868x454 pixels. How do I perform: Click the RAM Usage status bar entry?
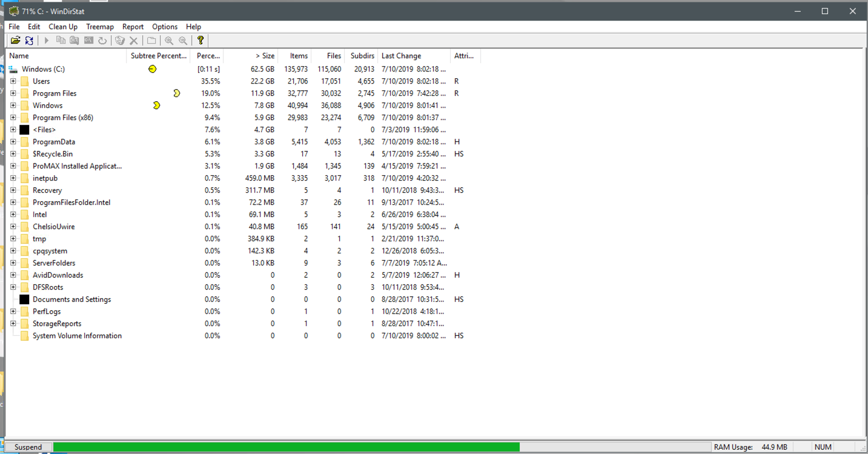[x=751, y=447]
